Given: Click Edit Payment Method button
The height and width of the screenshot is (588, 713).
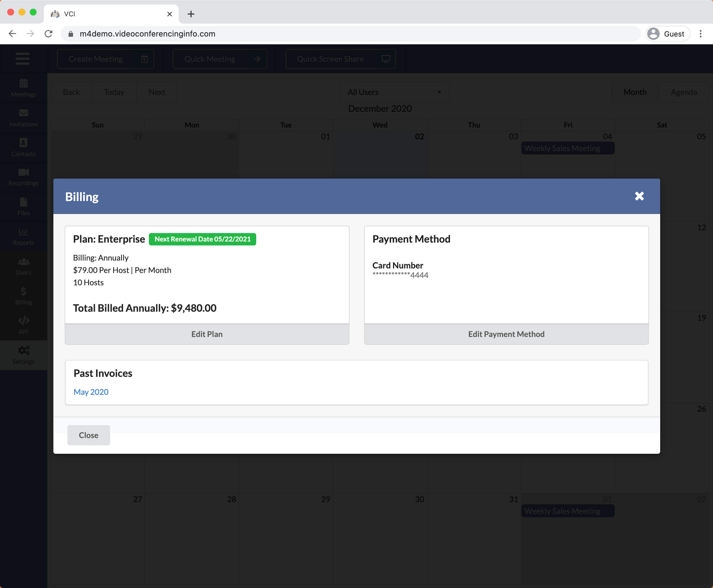Looking at the screenshot, I should 506,334.
